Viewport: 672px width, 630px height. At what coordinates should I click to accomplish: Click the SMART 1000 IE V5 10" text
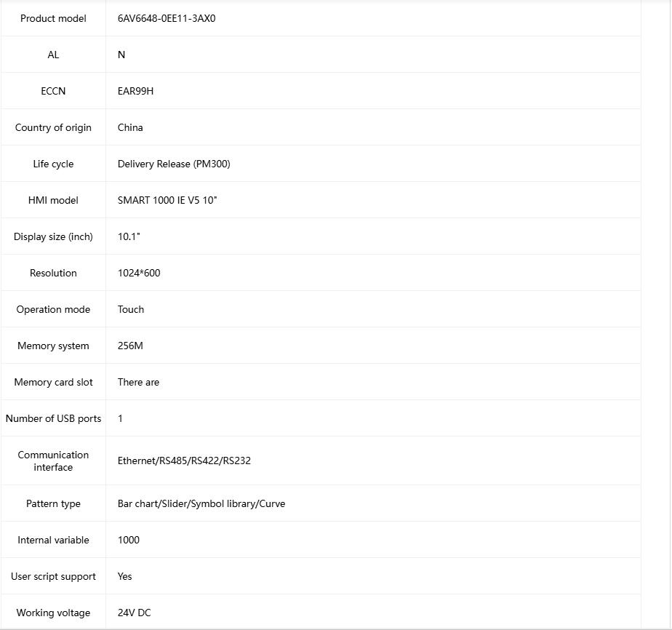(167, 200)
